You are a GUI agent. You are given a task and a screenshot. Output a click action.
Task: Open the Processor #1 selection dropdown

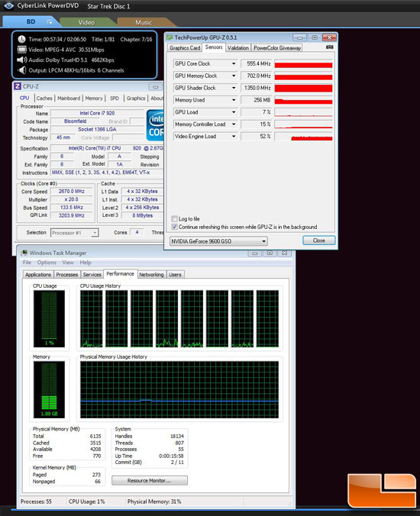(x=74, y=233)
